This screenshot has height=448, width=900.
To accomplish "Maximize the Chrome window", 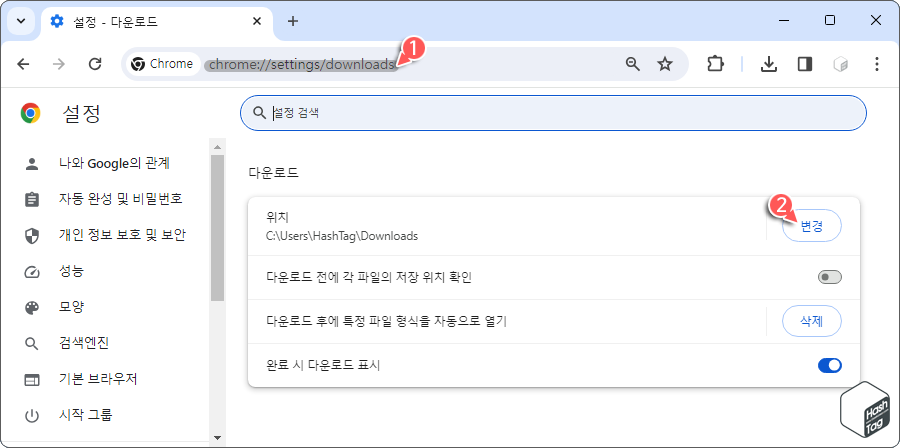I will coord(830,21).
